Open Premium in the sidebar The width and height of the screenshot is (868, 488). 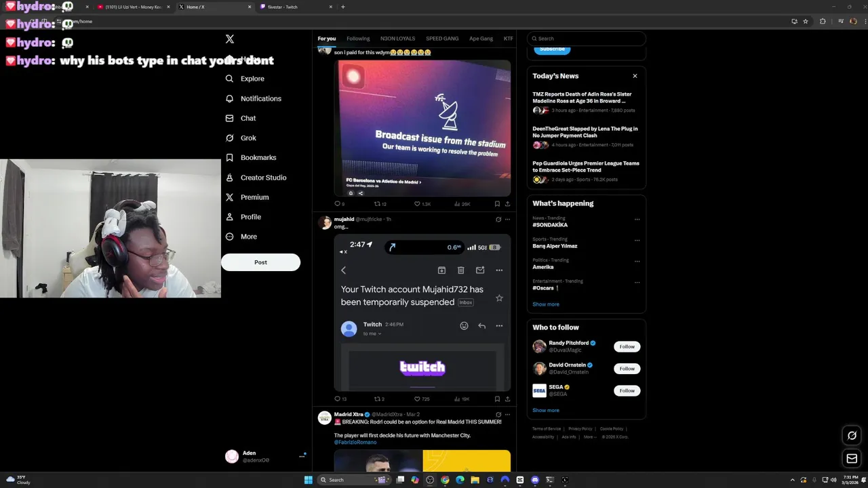pos(248,197)
